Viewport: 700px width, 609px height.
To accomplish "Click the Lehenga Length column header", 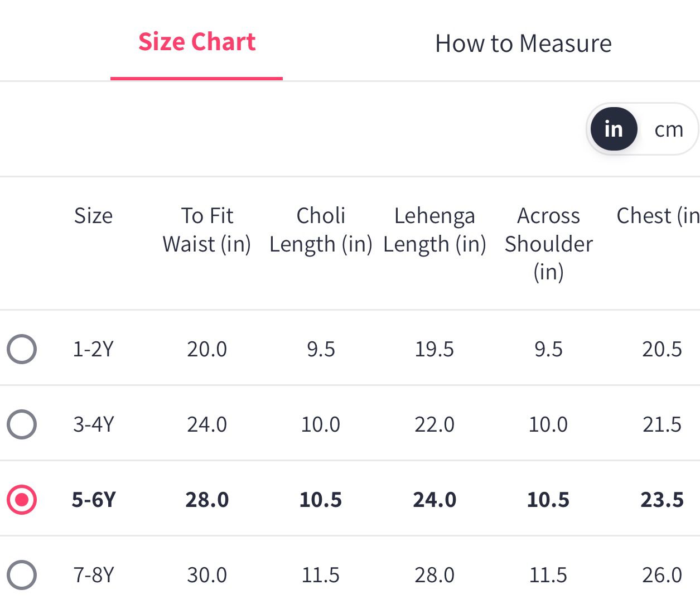I will (x=435, y=230).
